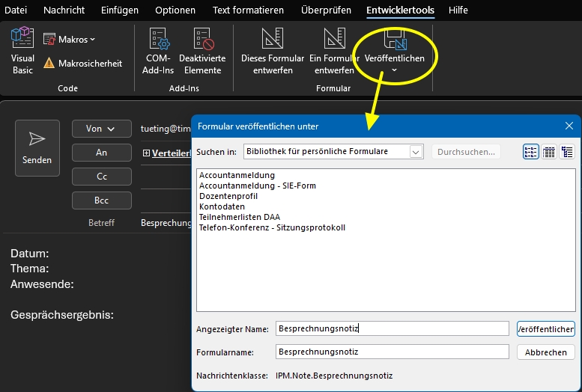This screenshot has width=582, height=392.
Task: Switch to list view icon
Action: (548, 152)
